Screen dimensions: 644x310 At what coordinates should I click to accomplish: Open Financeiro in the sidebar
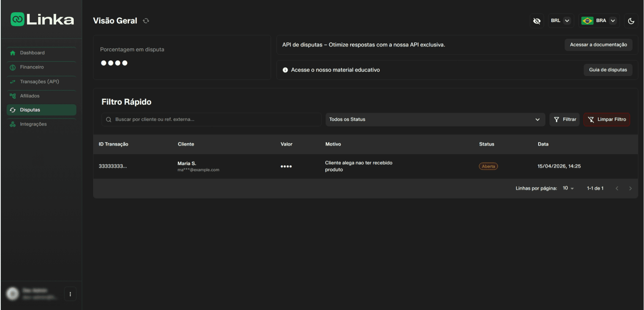(41, 67)
